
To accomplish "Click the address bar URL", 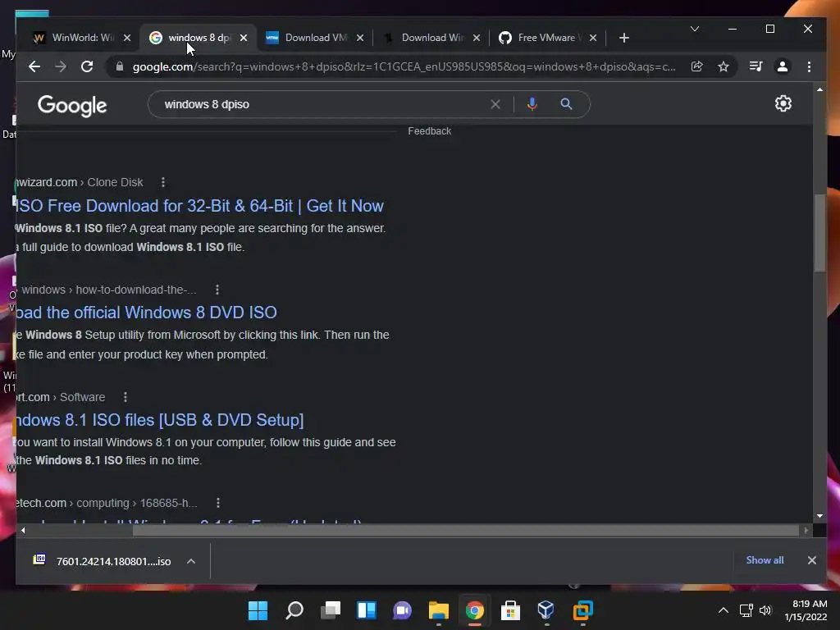I will [404, 67].
